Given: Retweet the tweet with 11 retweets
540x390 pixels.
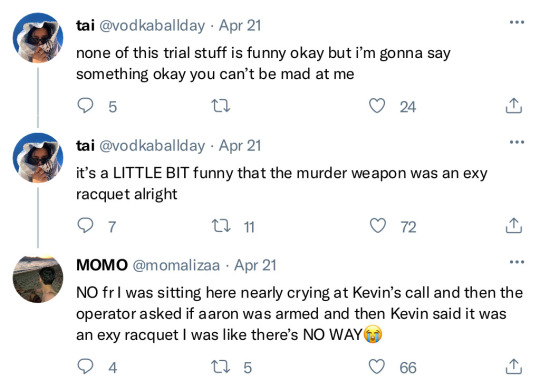Looking at the screenshot, I should coord(221,226).
